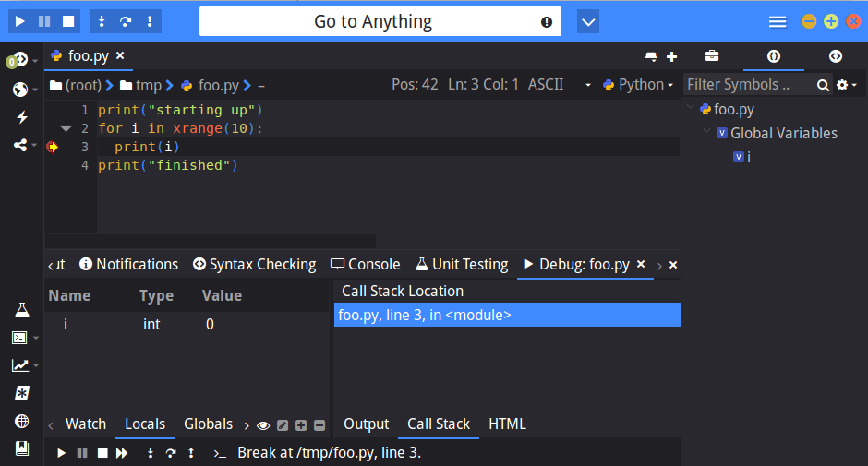Open the toolbox briefcase tab in right pane
868x466 pixels.
tap(712, 56)
